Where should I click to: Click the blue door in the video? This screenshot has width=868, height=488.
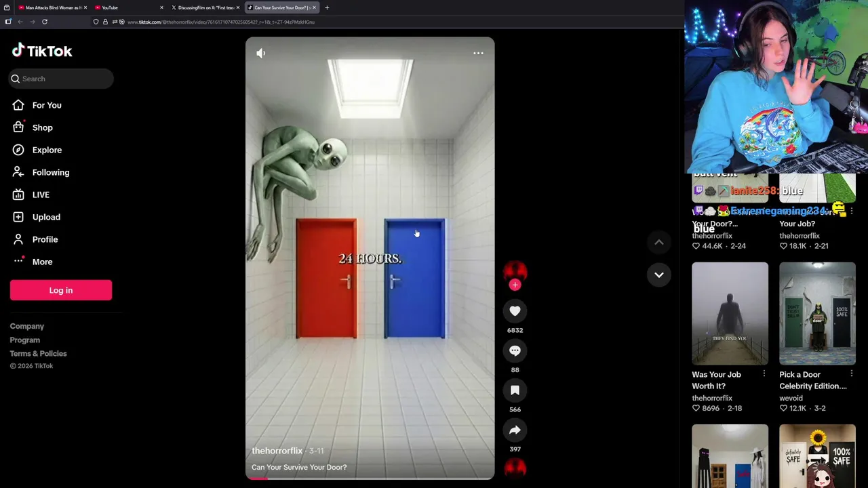[x=415, y=278]
